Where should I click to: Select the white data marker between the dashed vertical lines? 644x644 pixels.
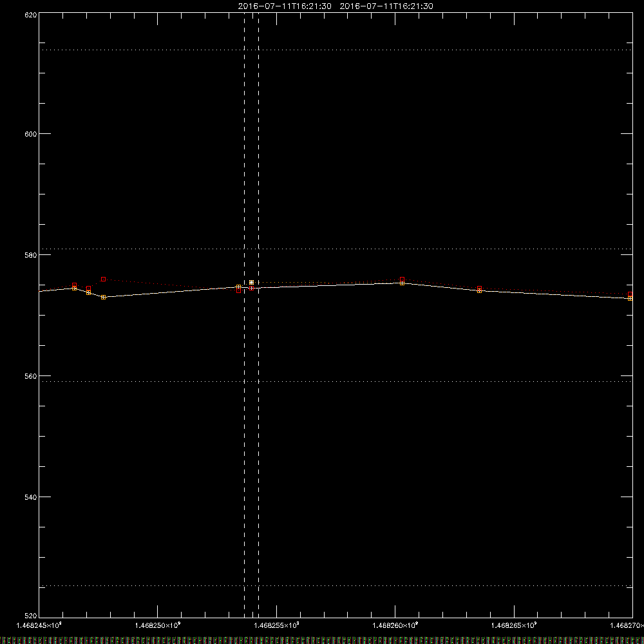pyautogui.click(x=251, y=283)
